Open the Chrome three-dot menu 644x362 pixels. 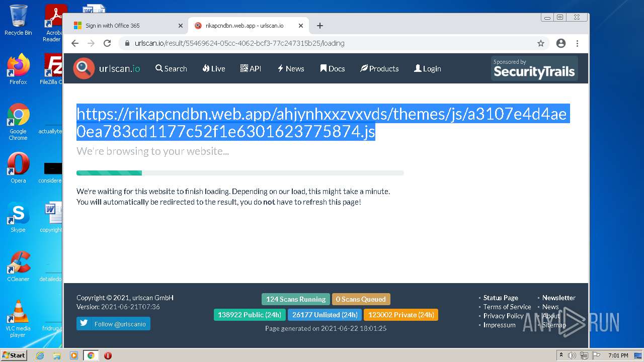pos(577,43)
